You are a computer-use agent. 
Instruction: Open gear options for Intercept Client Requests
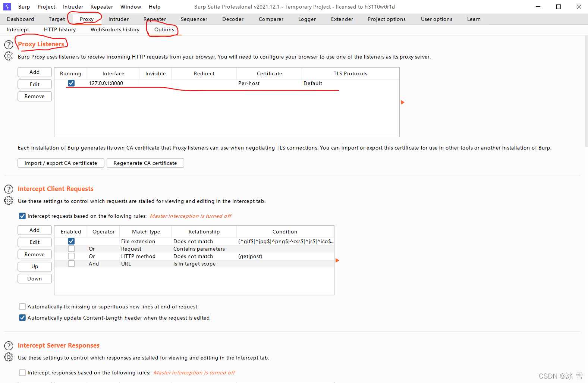pos(9,201)
